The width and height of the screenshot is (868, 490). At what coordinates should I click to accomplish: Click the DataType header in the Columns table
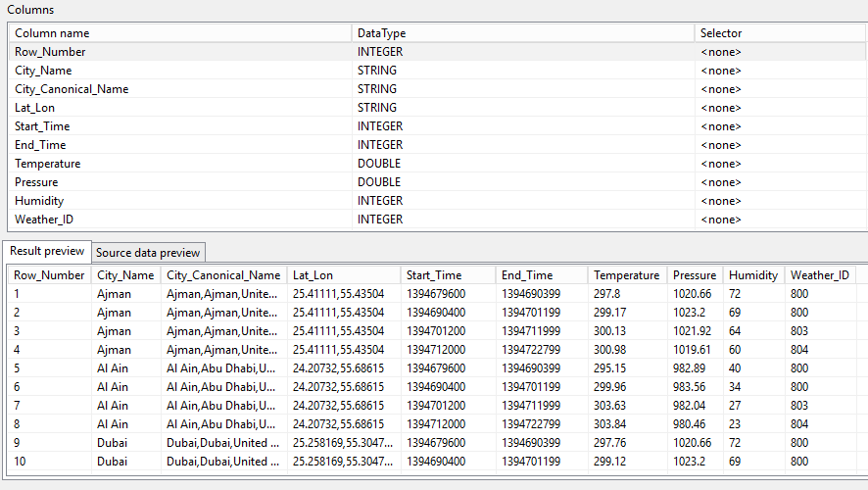pos(381,33)
